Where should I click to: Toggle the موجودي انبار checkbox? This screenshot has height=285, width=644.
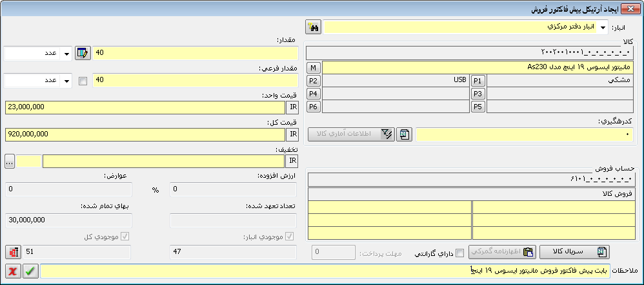click(289, 236)
